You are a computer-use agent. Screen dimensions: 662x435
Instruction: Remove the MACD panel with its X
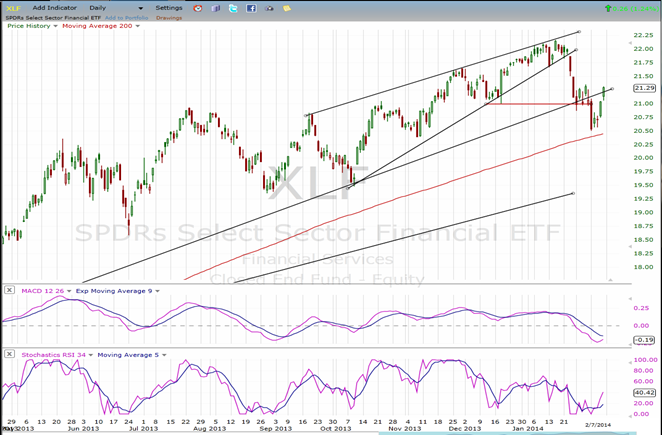(9, 290)
